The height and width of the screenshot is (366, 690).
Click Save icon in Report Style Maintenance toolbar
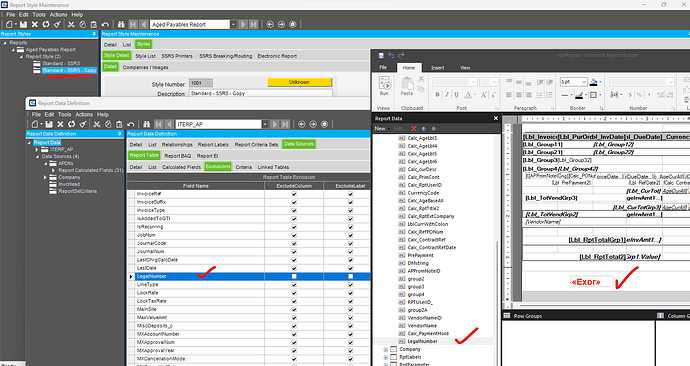click(x=23, y=24)
